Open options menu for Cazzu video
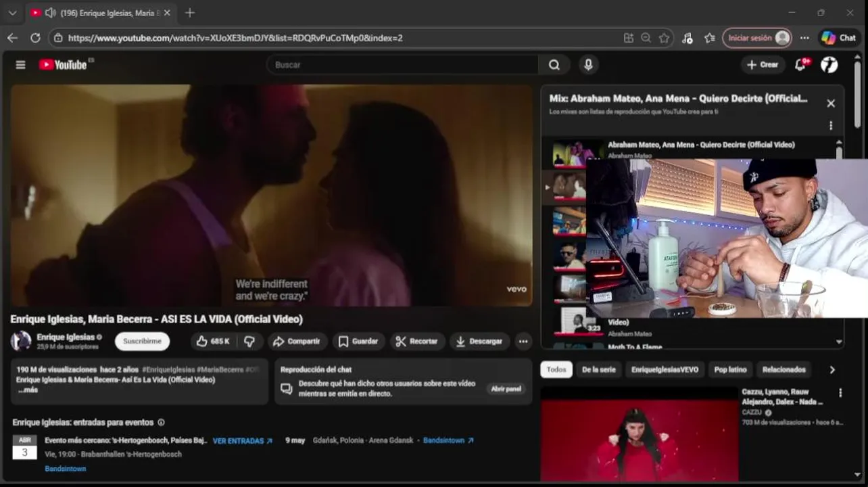Screen dimensions: 868x487 840,393
